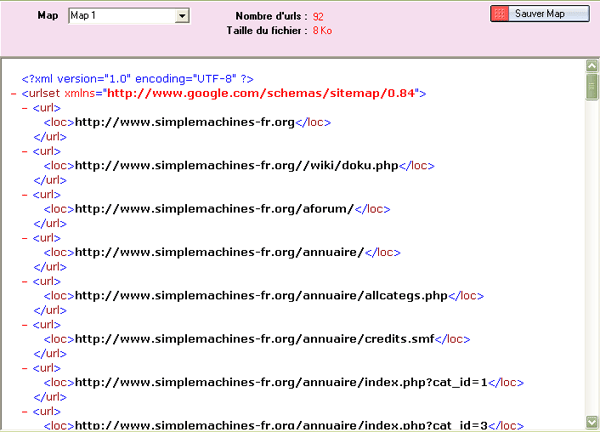Collapse the url node containing credits.smf
The image size is (600, 432).
point(24,325)
